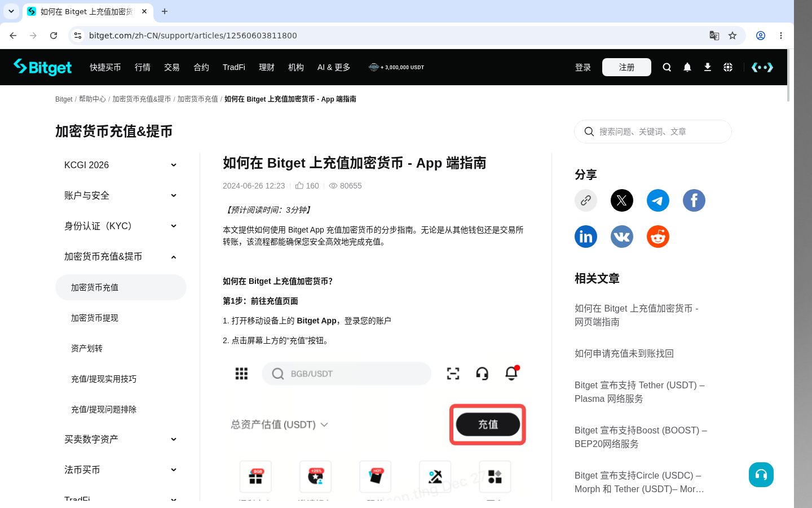Focus the help center search field

653,132
